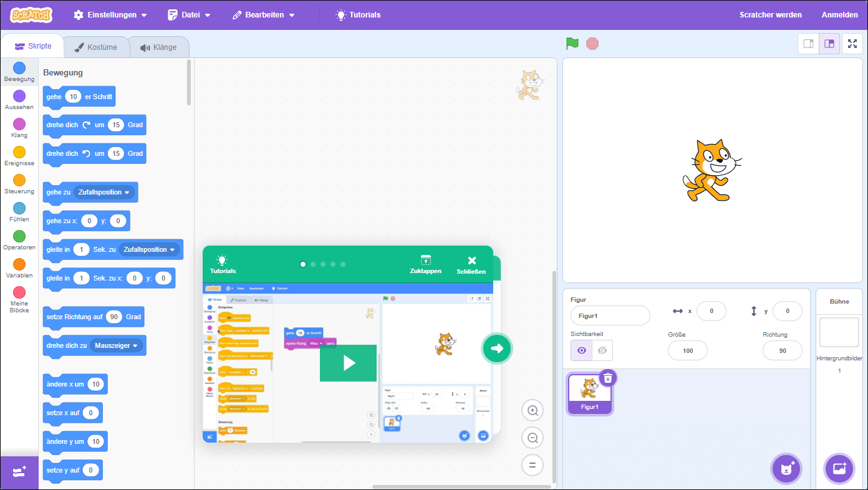Viewport: 868px width, 490px height.
Task: Click Tutorials icon in tutorial card header
Action: coord(223,264)
